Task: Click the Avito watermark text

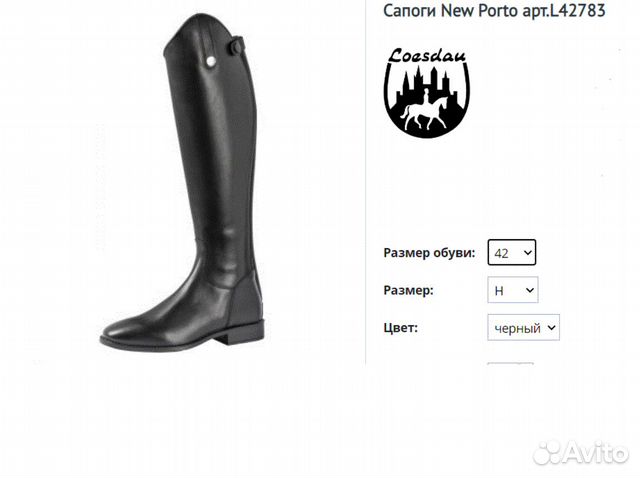Action: (x=597, y=453)
